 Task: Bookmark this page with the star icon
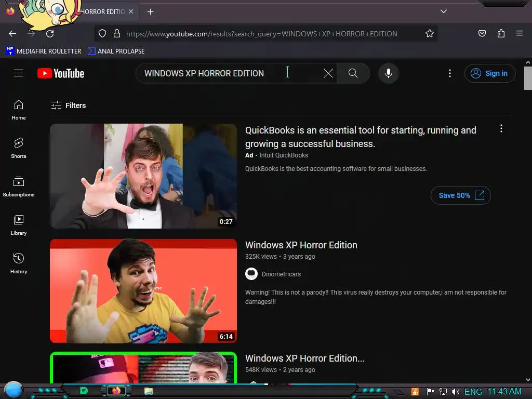(x=430, y=34)
